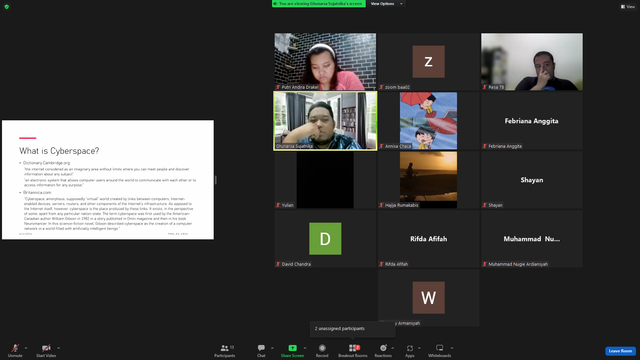The image size is (640, 360).
Task: Click the green Share Screen button
Action: coord(292,350)
